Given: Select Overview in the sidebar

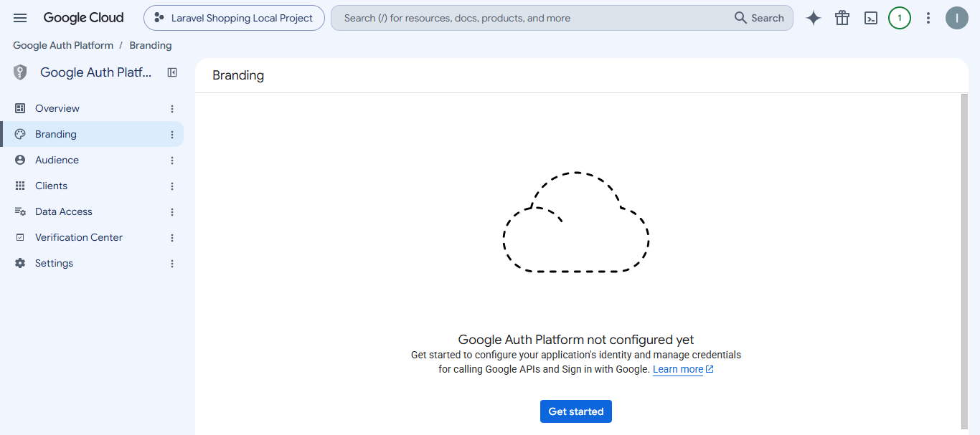Looking at the screenshot, I should tap(92, 108).
